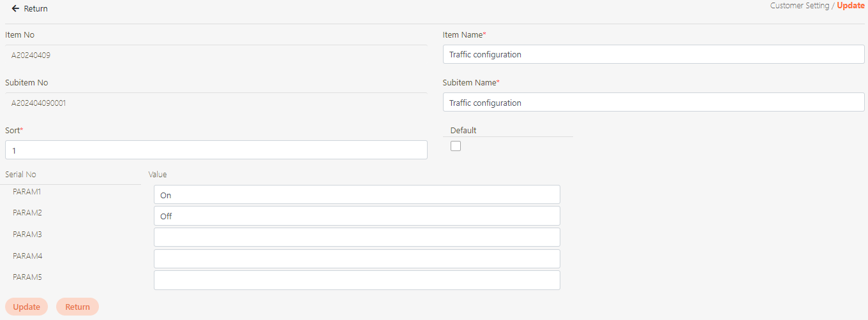This screenshot has height=320, width=868.
Task: Click the Item Name text field
Action: (x=653, y=55)
